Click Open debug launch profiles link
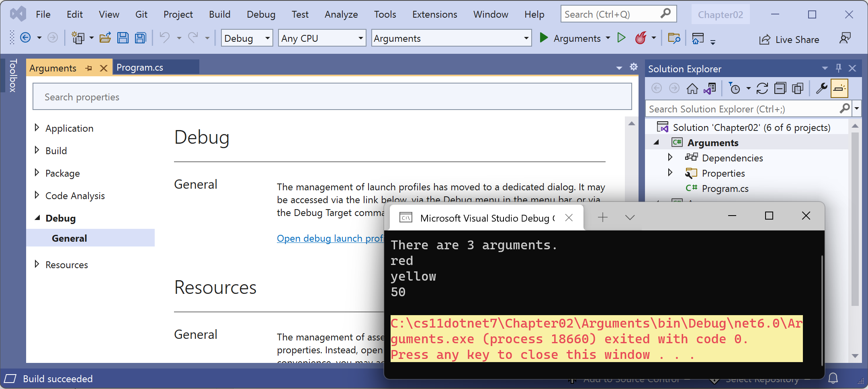868x389 pixels. point(330,238)
